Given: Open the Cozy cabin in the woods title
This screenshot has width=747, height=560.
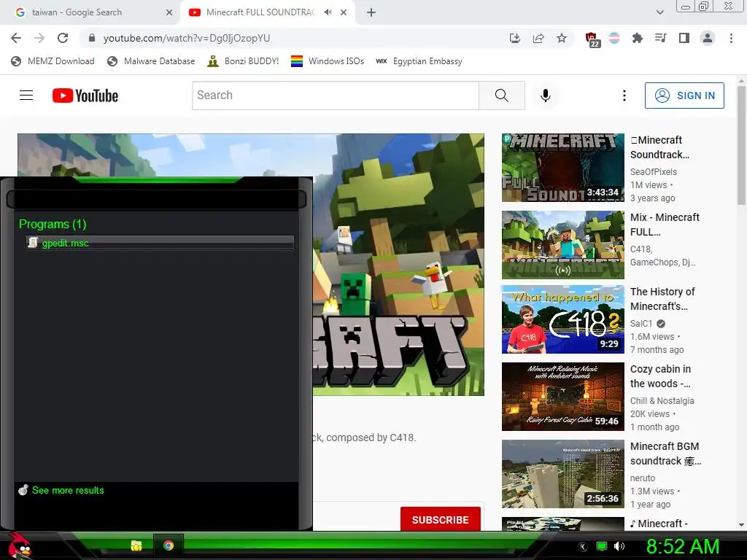Looking at the screenshot, I should (x=660, y=376).
